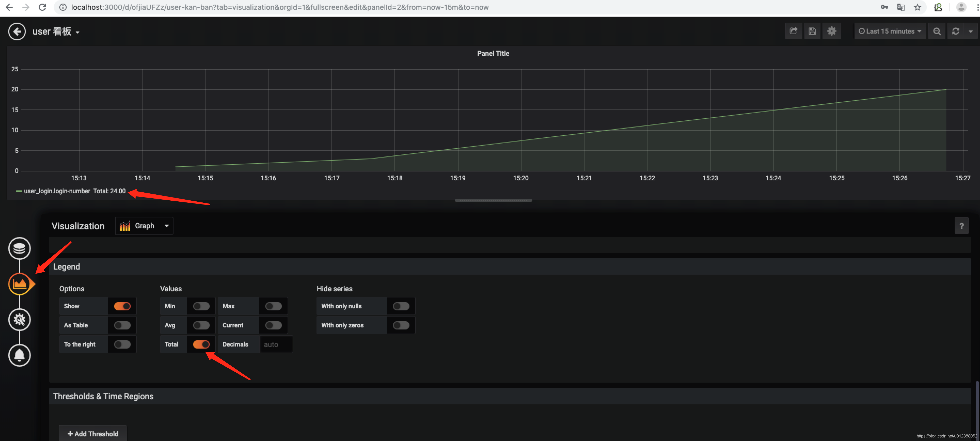Click Legend section header
The width and height of the screenshot is (980, 441).
510,267
